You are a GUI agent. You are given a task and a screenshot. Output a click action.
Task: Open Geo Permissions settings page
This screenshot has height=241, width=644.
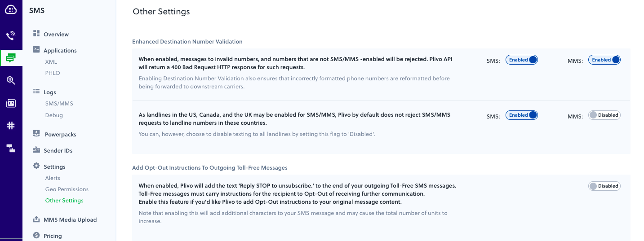point(67,189)
